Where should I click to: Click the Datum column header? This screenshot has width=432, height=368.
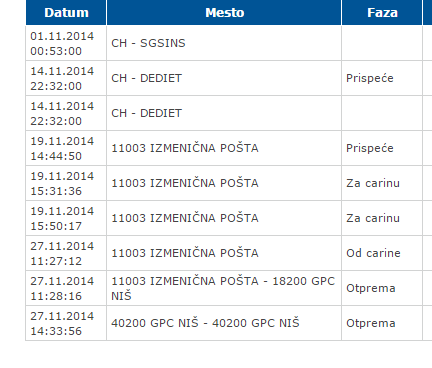(x=66, y=13)
